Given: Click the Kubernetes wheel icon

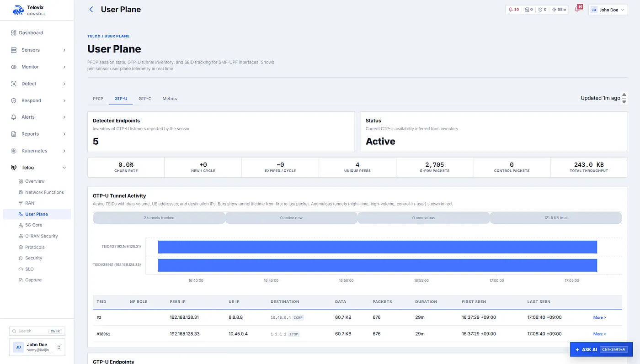Looking at the screenshot, I should 14,151.
